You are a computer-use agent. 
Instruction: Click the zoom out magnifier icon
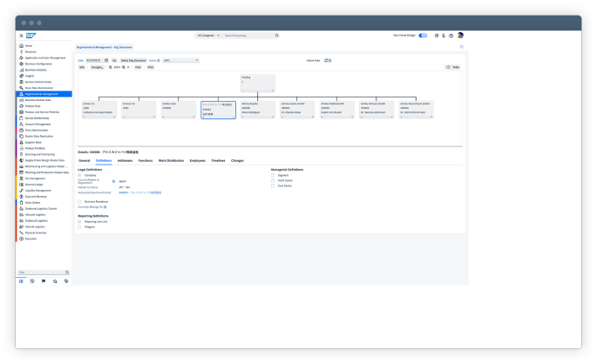tap(111, 67)
